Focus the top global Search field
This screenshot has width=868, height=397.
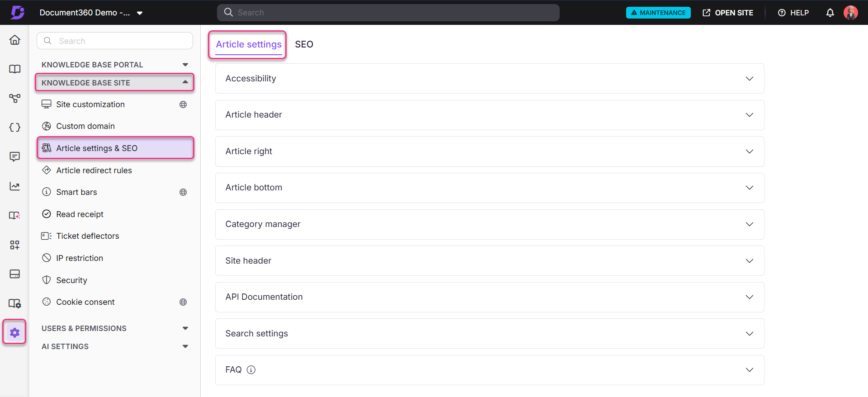tap(388, 13)
